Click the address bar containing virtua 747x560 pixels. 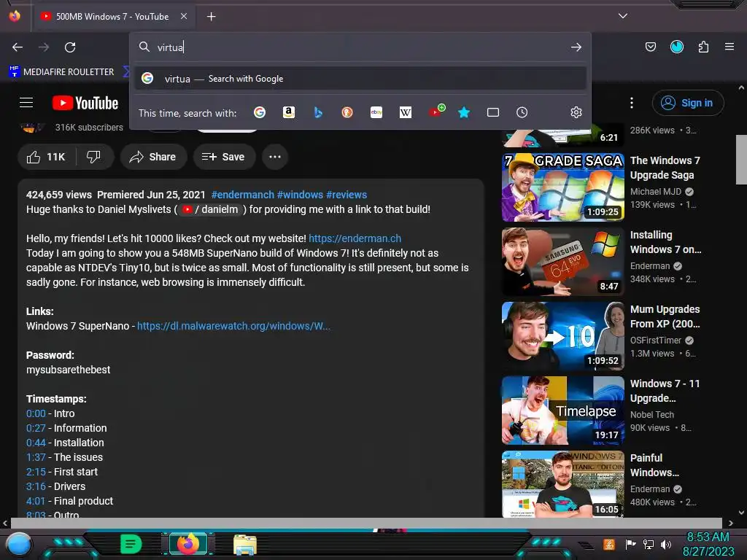(x=362, y=47)
